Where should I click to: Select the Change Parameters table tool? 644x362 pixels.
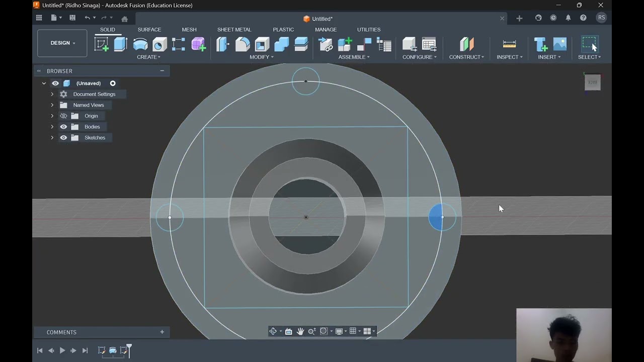click(x=429, y=44)
